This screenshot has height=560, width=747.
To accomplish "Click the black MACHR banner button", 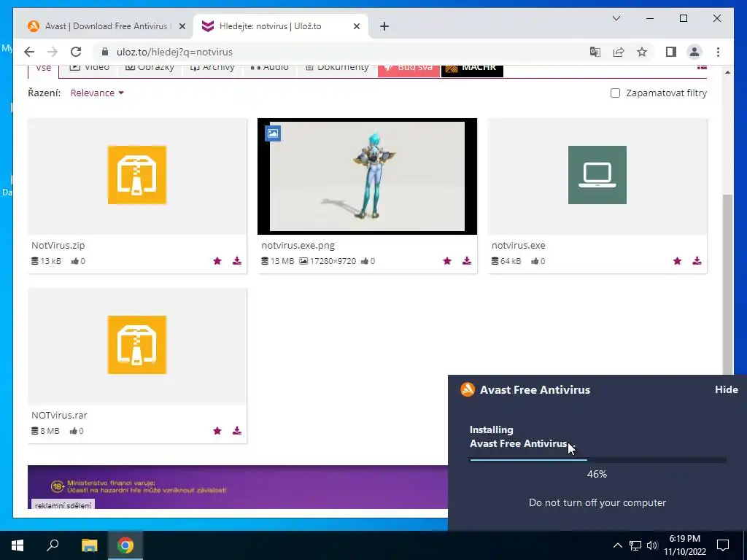I will 472,69.
